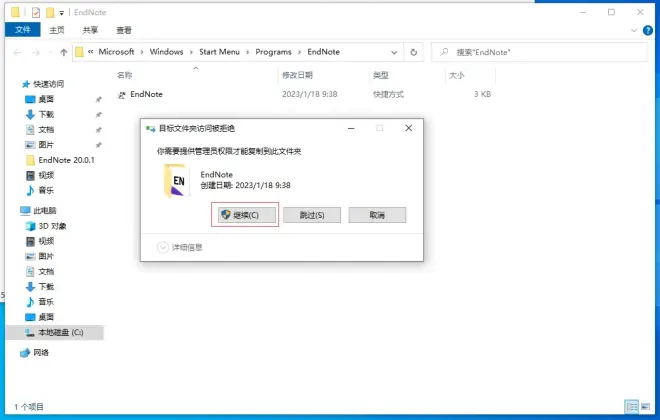Click the Skip (跳过) button
Screen dimensions: 660x420
pos(312,215)
